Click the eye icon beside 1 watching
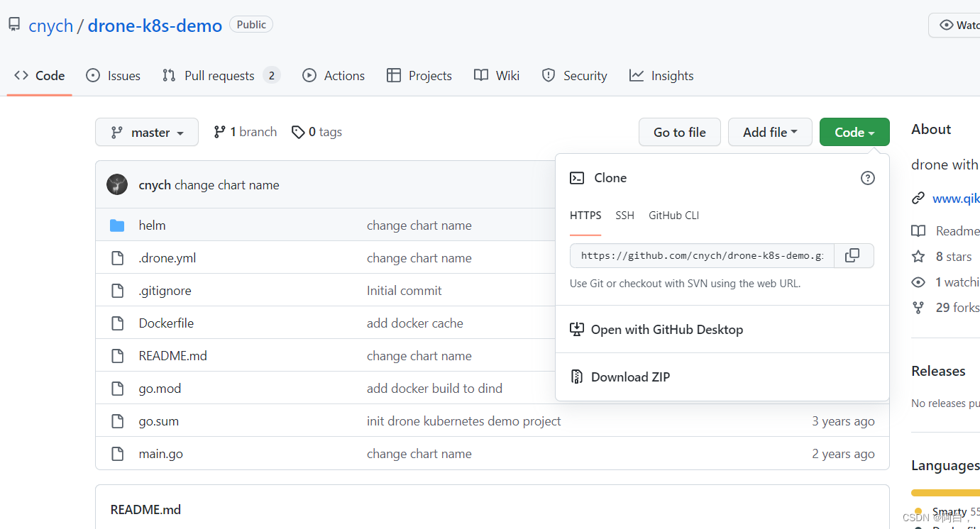The width and height of the screenshot is (980, 529). click(918, 282)
